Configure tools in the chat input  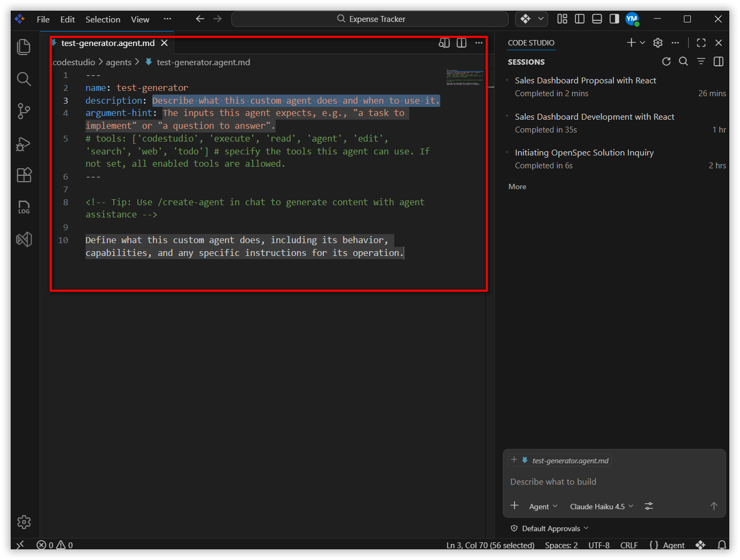(649, 506)
